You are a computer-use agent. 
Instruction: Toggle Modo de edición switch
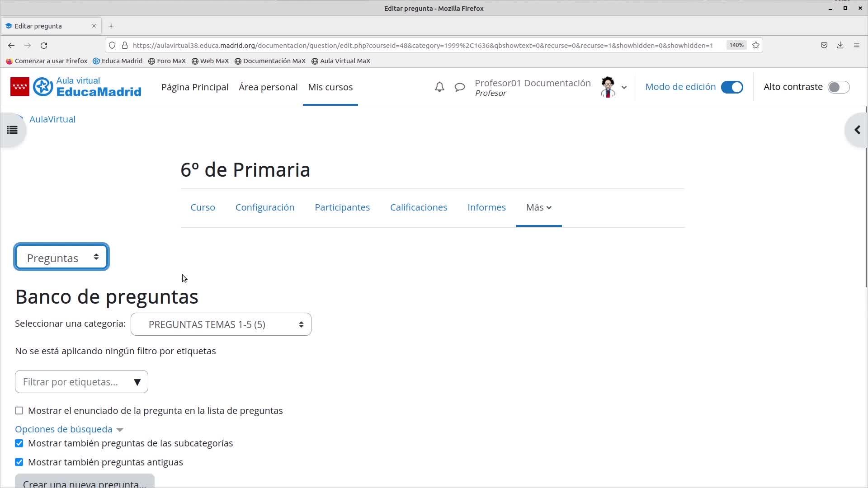[731, 87]
